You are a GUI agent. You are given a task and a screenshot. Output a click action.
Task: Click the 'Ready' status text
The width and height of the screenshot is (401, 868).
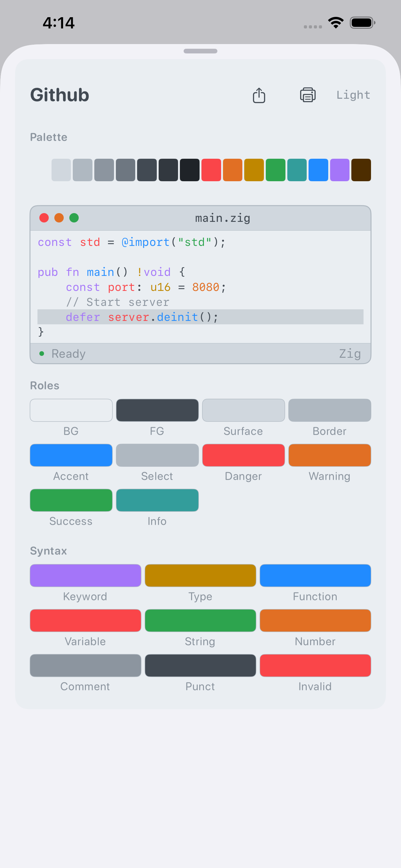69,353
